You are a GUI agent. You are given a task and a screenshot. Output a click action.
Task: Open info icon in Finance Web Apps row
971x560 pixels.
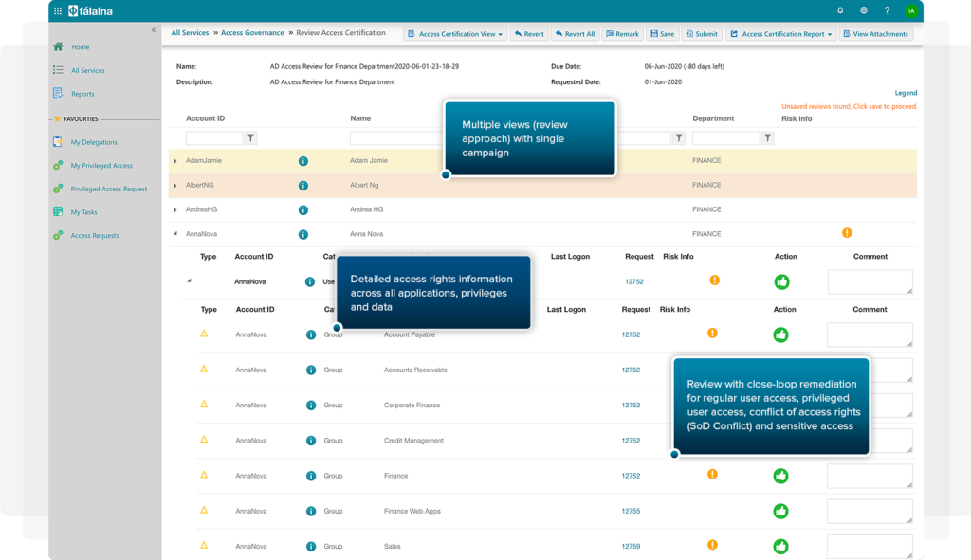(x=311, y=511)
